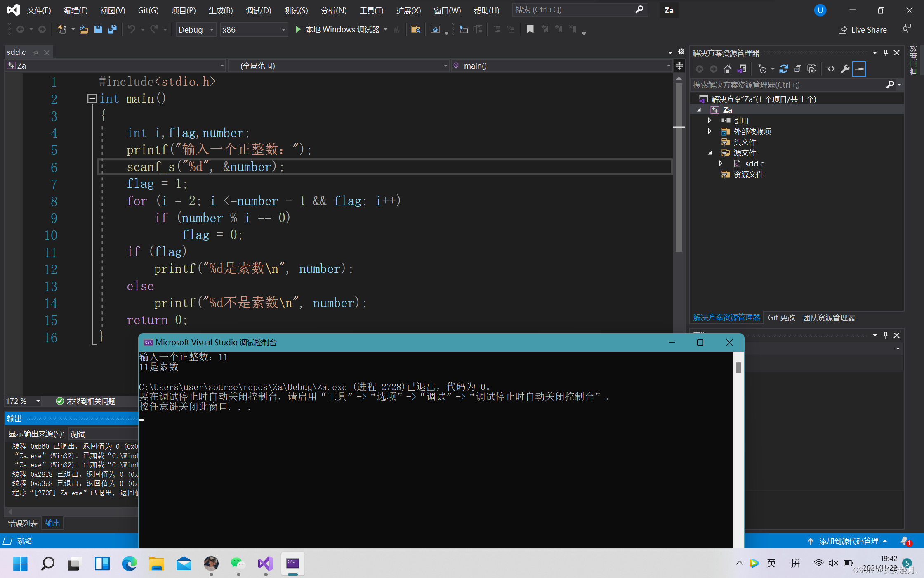The height and width of the screenshot is (578, 924).
Task: Collapse the main() function outline box
Action: tap(92, 98)
